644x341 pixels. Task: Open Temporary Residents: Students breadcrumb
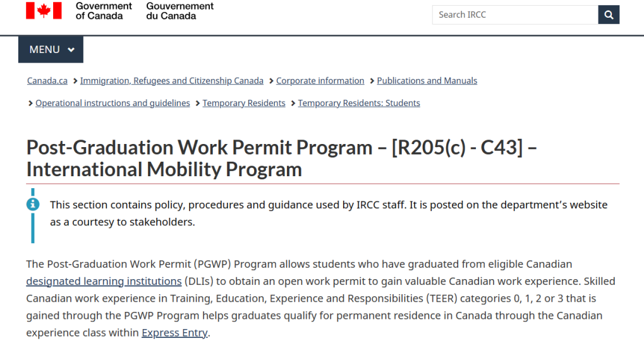(x=359, y=103)
